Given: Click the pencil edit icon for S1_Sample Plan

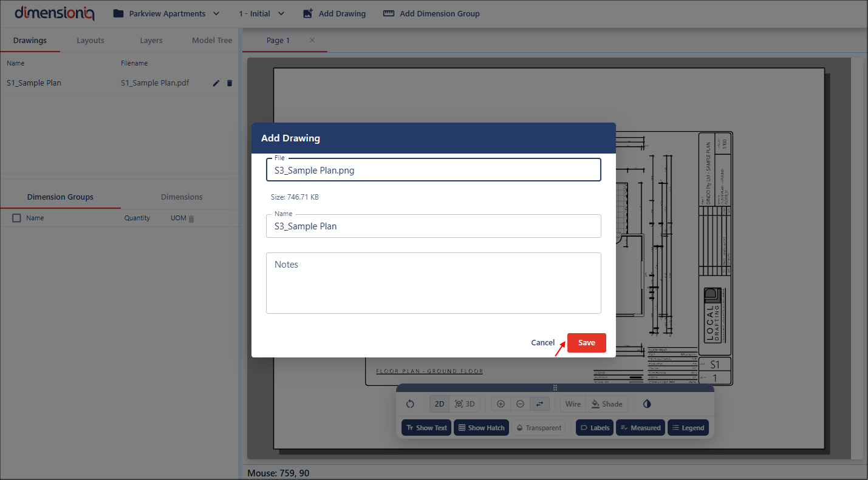Looking at the screenshot, I should (x=216, y=83).
